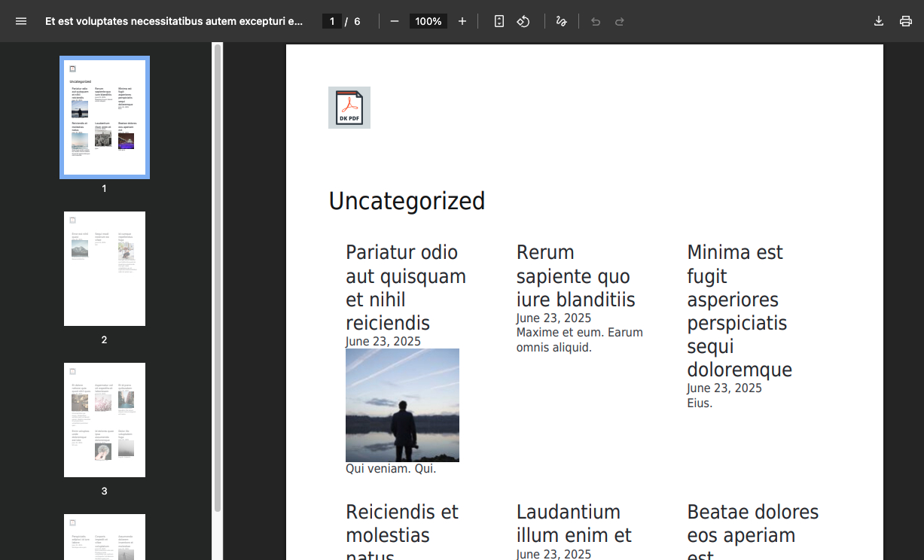Open 'Minima est fugit asperiores' post title
Screen dimensions: 924x560
click(x=740, y=311)
